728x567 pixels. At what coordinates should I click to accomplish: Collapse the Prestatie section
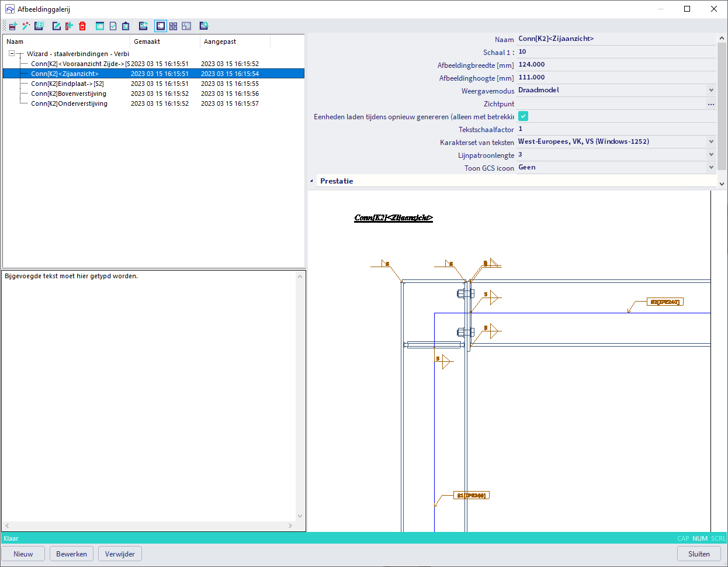pyautogui.click(x=311, y=181)
